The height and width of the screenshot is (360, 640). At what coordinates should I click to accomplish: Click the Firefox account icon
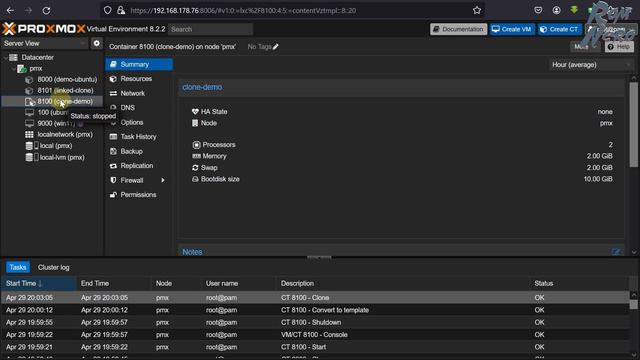click(x=556, y=11)
